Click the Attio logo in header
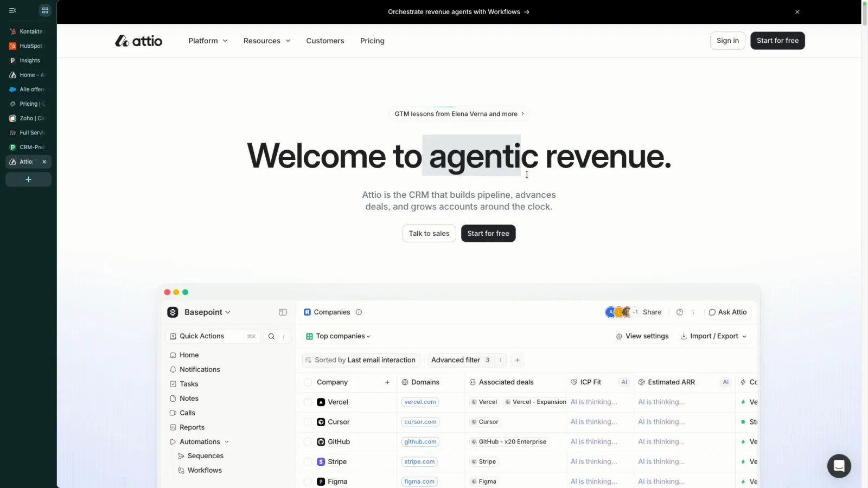Screen dimensions: 868x488 tap(138, 41)
